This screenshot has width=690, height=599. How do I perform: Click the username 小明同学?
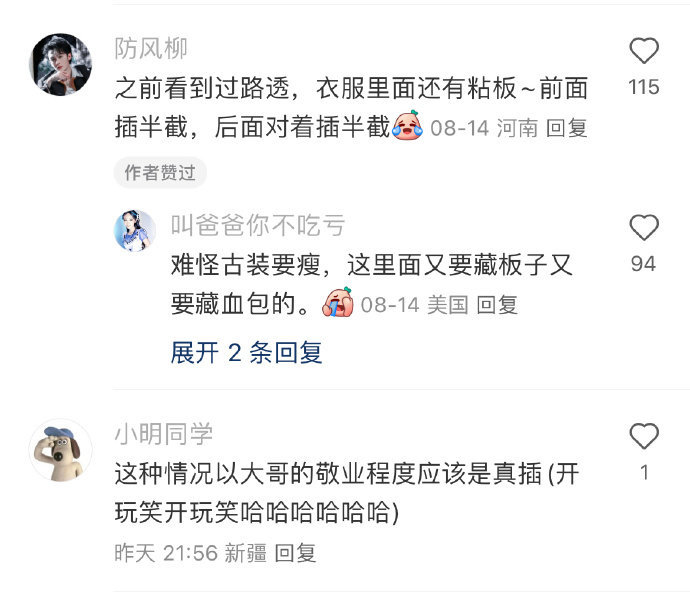pyautogui.click(x=164, y=434)
